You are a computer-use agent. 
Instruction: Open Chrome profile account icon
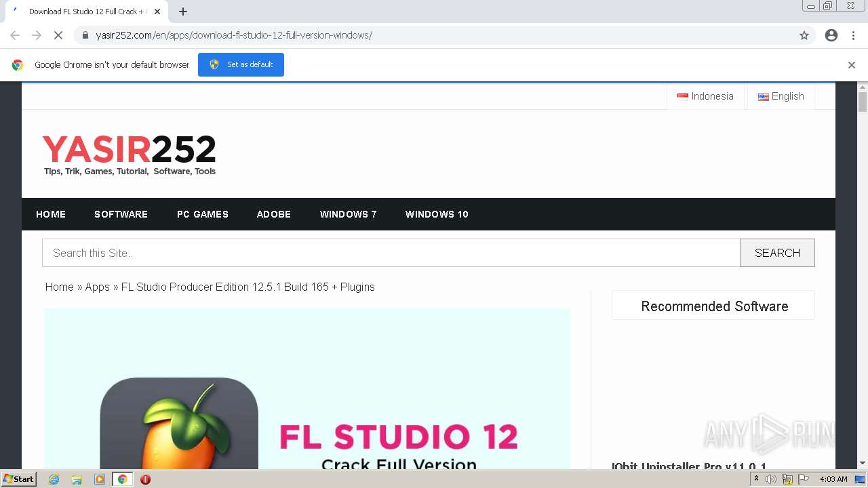[x=831, y=35]
